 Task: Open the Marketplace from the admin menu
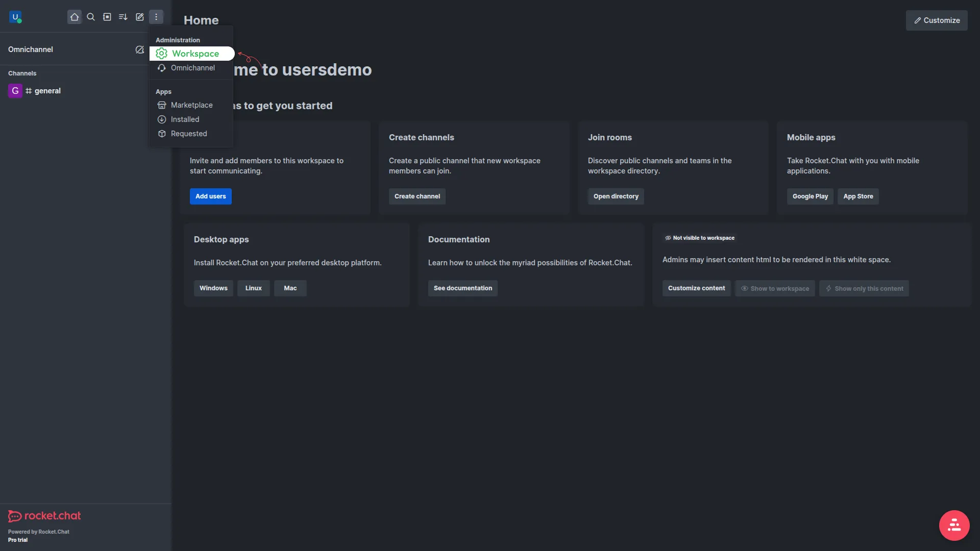pos(191,105)
